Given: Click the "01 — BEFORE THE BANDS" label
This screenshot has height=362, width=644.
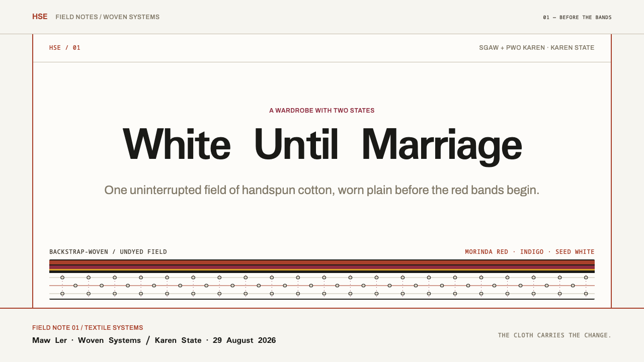Looking at the screenshot, I should coord(577,18).
